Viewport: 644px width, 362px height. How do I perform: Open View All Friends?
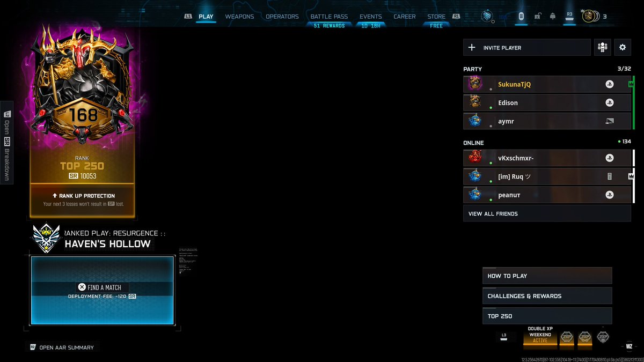tap(547, 213)
